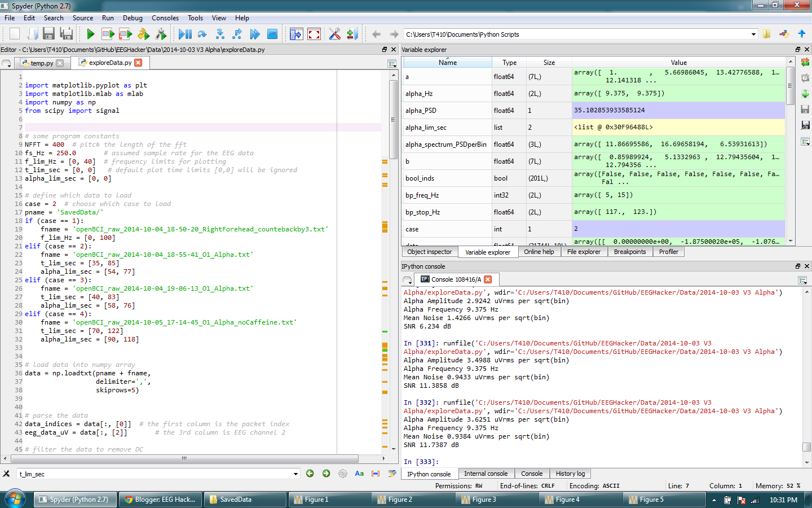
Task: Step into function in debugger
Action: click(x=220, y=34)
